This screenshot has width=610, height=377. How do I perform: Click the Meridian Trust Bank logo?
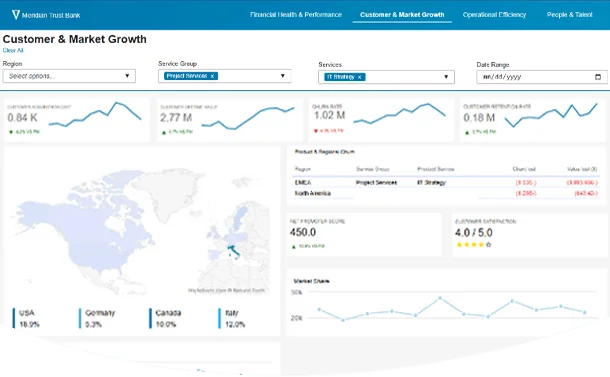pos(46,15)
